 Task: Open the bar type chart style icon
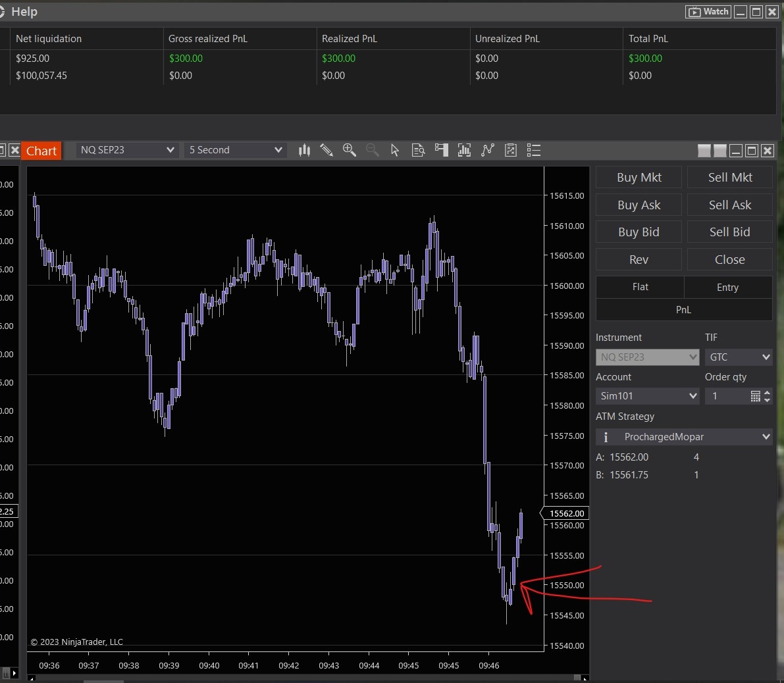tap(304, 151)
